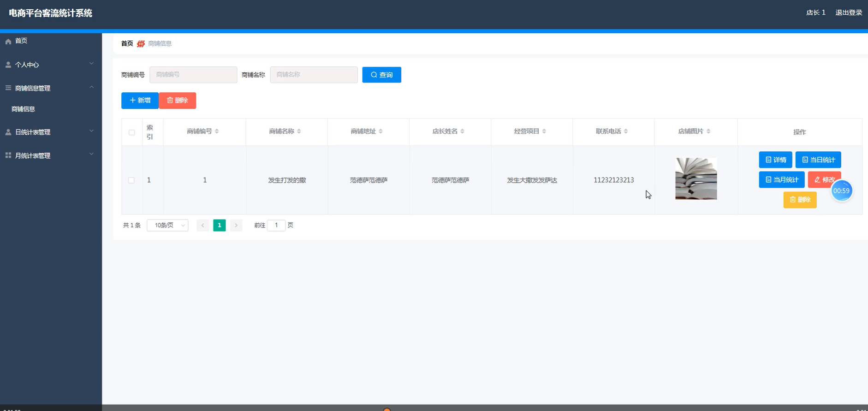Sort 店长姓名 column using its sort arrows

point(462,131)
